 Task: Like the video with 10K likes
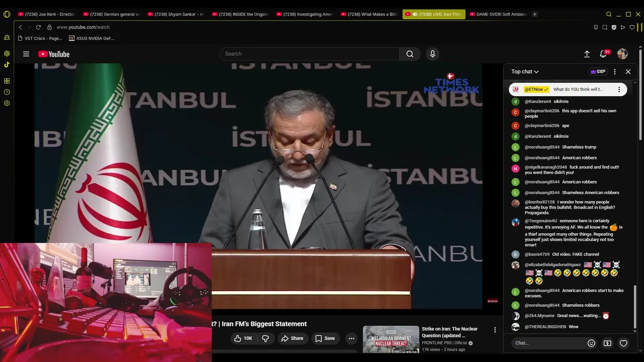pyautogui.click(x=243, y=338)
